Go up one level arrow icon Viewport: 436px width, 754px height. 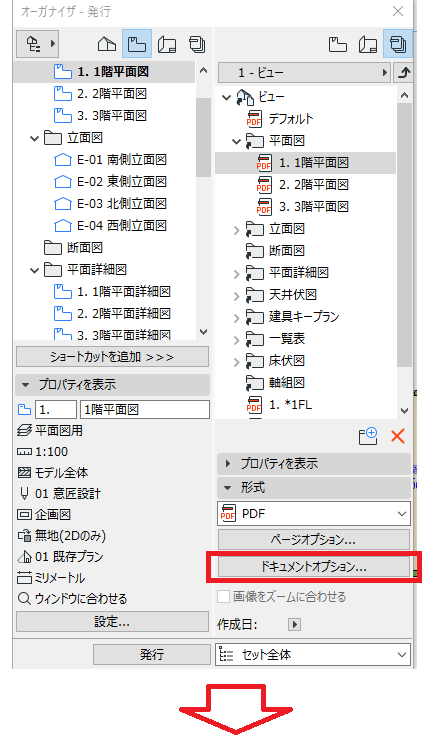(x=404, y=73)
